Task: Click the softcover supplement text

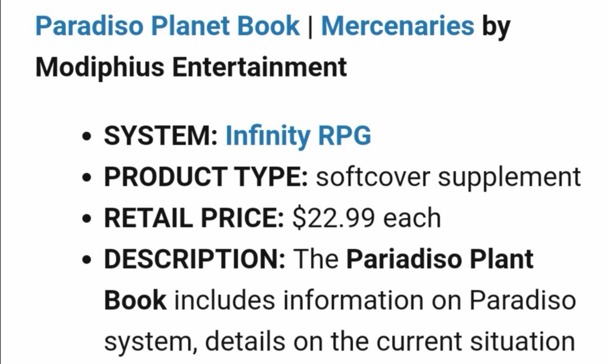Action: click(448, 177)
